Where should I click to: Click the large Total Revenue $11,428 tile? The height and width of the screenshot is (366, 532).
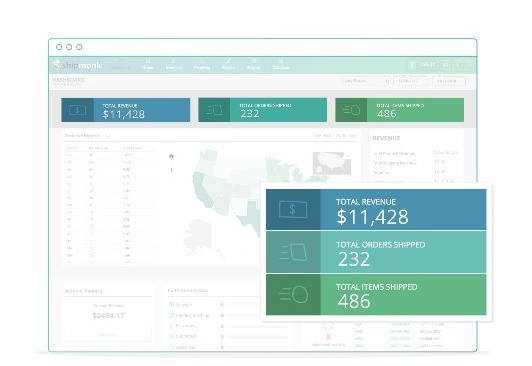pos(376,210)
